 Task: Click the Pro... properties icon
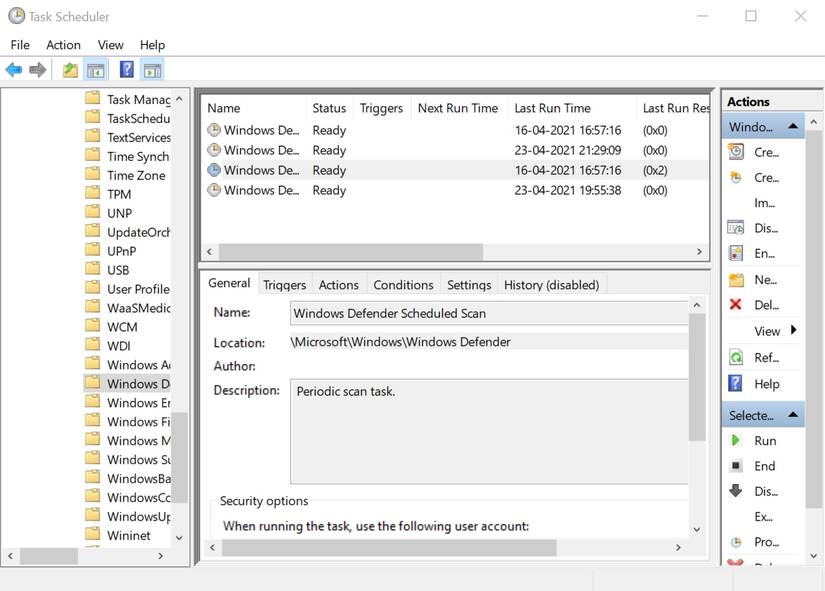click(x=736, y=542)
